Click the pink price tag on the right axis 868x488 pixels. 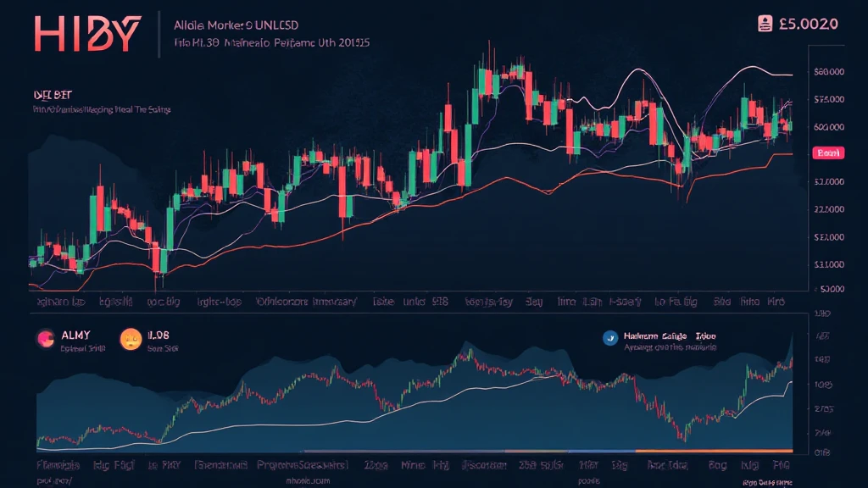(826, 153)
